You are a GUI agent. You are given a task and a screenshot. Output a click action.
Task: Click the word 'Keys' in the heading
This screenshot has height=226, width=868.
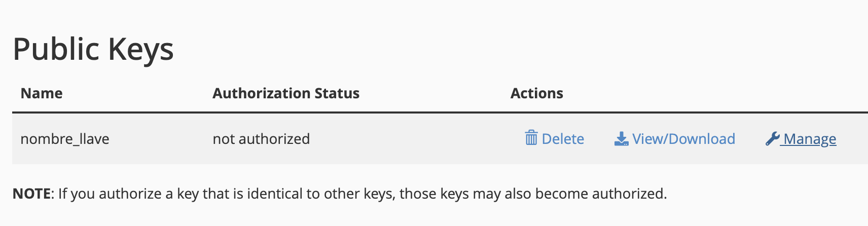140,49
